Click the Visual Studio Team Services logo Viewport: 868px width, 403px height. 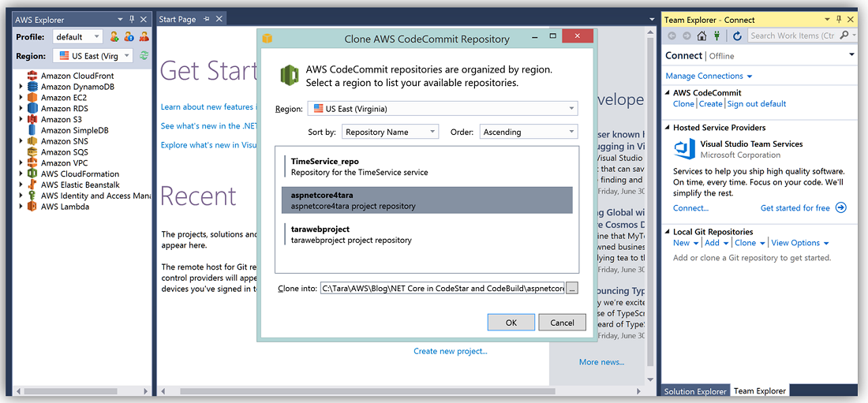click(683, 149)
